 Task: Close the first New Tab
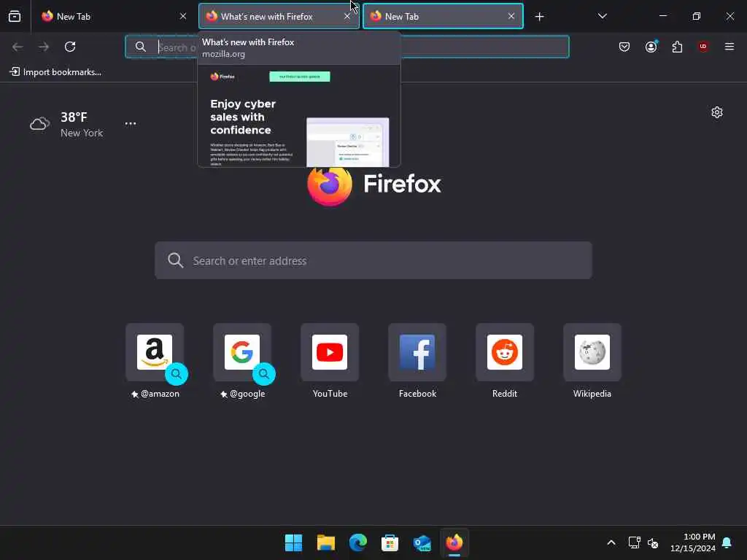(183, 17)
